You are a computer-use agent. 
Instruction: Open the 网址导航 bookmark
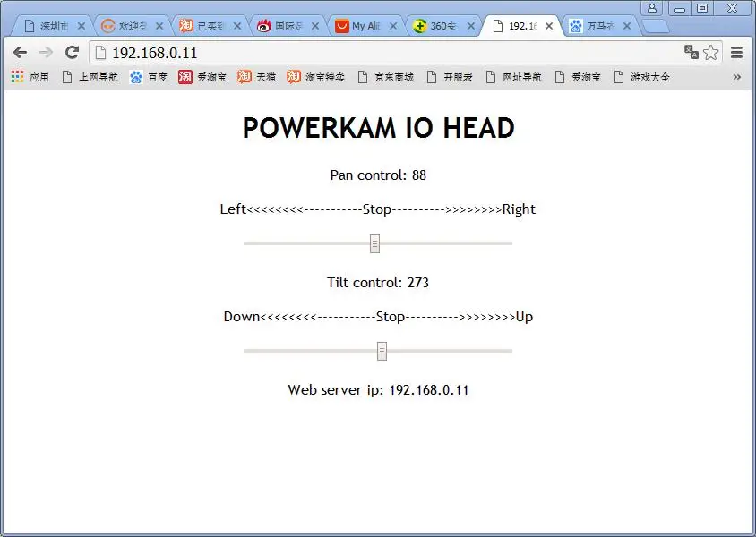pos(513,77)
